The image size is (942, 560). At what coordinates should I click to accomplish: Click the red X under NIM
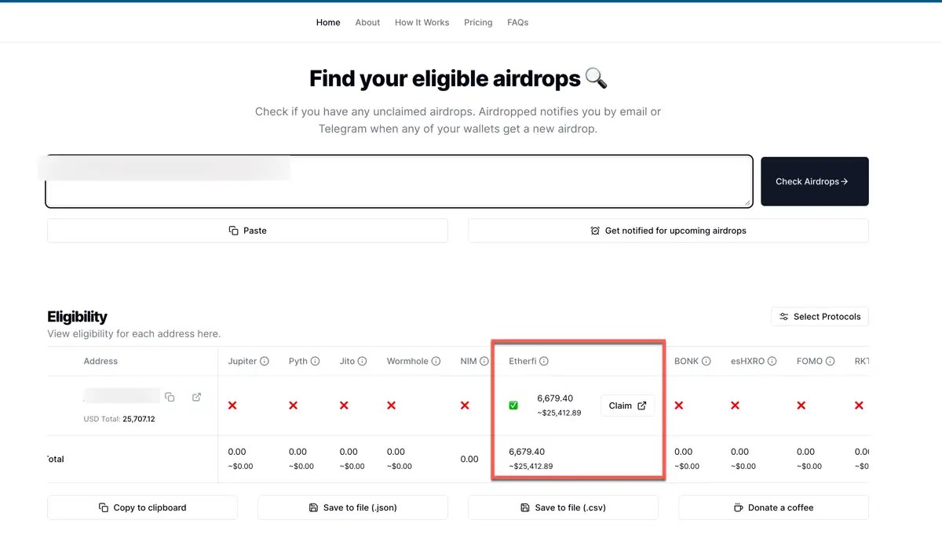[x=465, y=405]
